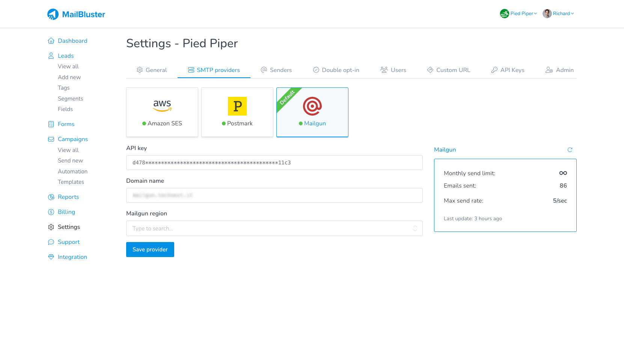Open Send new under Campaigns

click(70, 161)
